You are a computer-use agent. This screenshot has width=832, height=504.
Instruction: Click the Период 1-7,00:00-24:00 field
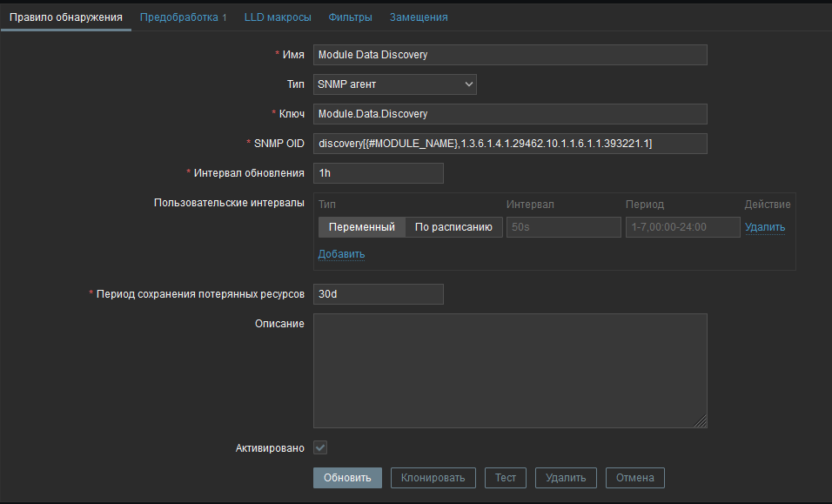pyautogui.click(x=681, y=227)
